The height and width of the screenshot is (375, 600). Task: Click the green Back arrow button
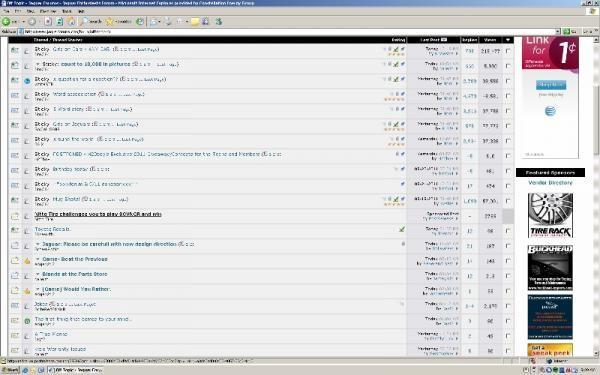click(6, 22)
